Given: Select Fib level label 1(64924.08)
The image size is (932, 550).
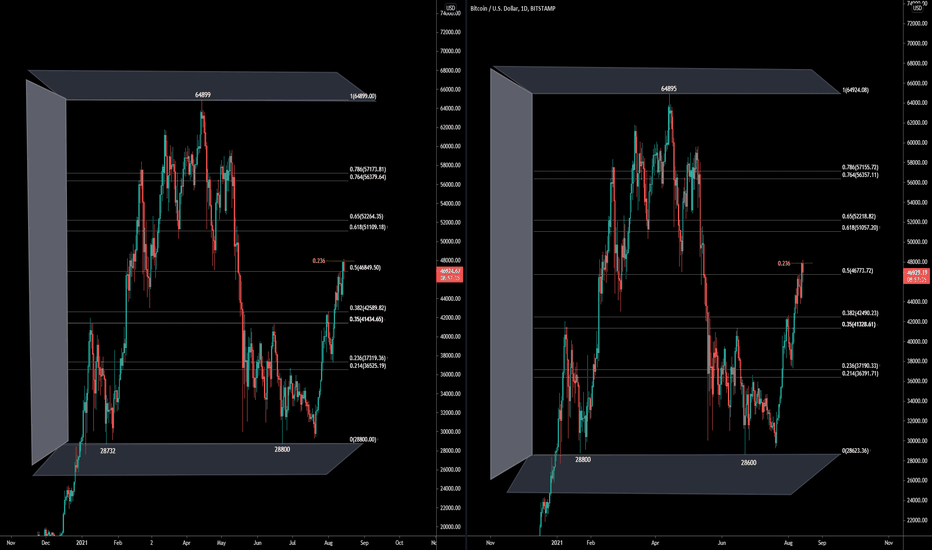Looking at the screenshot, I should click(x=855, y=90).
